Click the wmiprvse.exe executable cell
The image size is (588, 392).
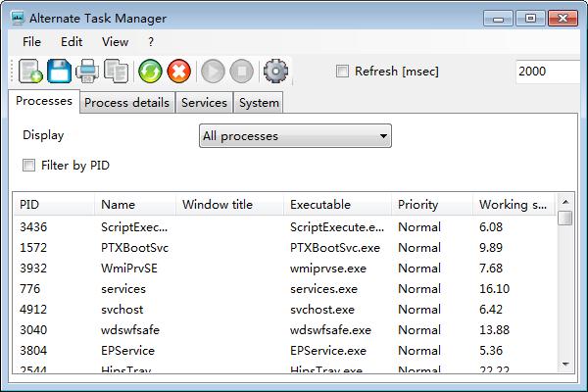pos(328,269)
